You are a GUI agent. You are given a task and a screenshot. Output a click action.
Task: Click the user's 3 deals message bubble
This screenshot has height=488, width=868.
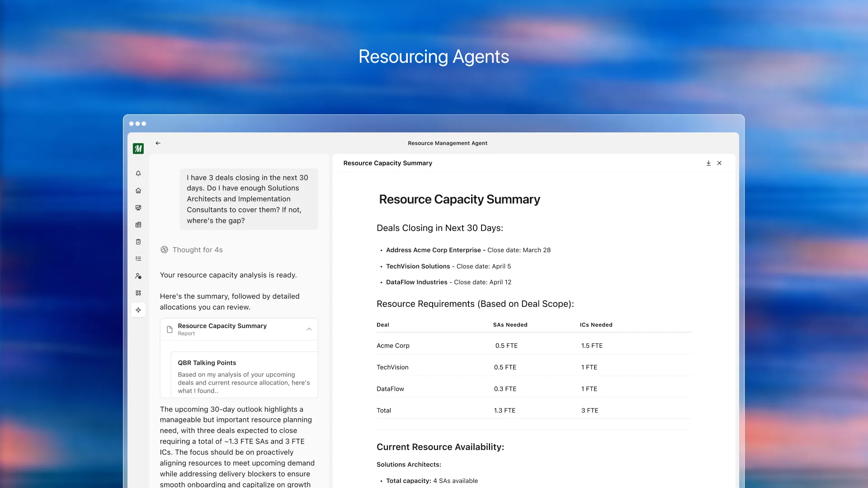click(248, 199)
